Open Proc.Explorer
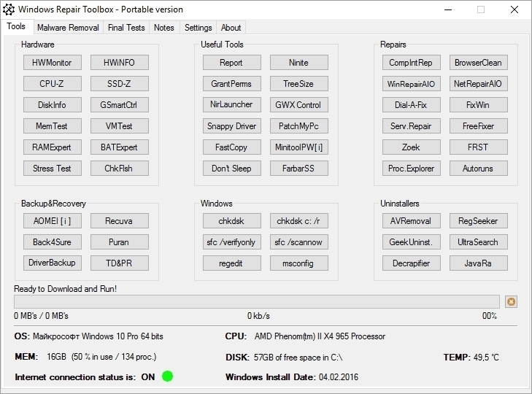Screen dimensions: 532x394 coord(411,169)
